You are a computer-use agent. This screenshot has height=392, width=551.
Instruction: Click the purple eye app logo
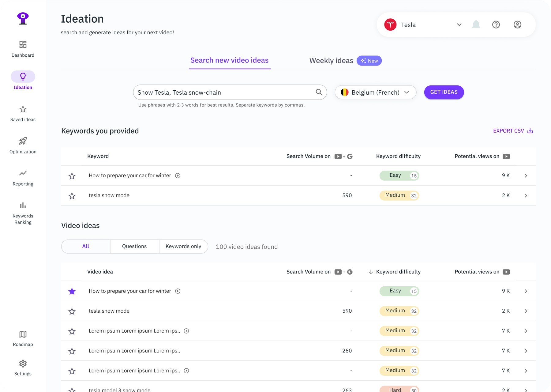[23, 18]
